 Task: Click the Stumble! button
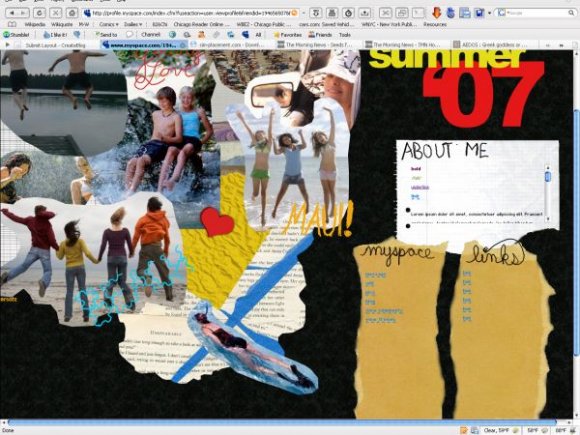(16, 35)
